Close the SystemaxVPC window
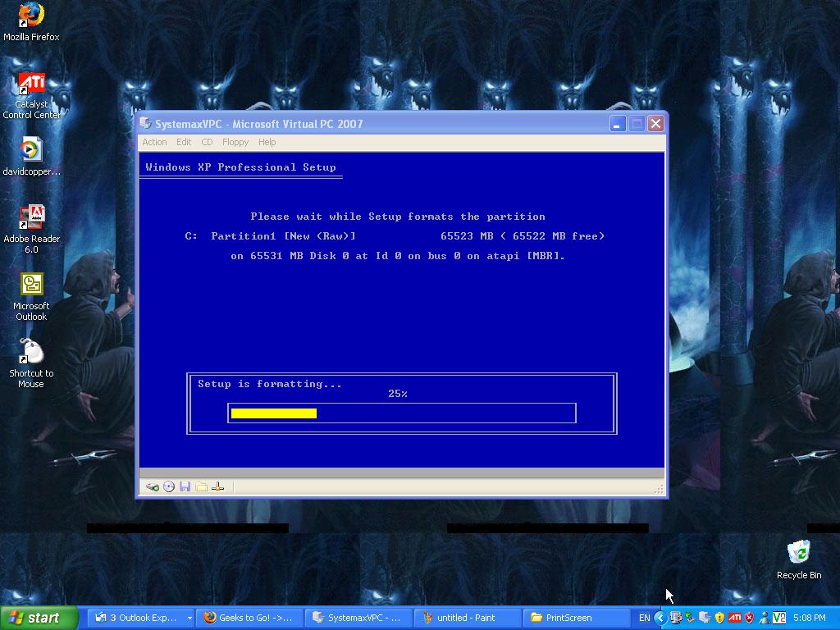 tap(655, 124)
